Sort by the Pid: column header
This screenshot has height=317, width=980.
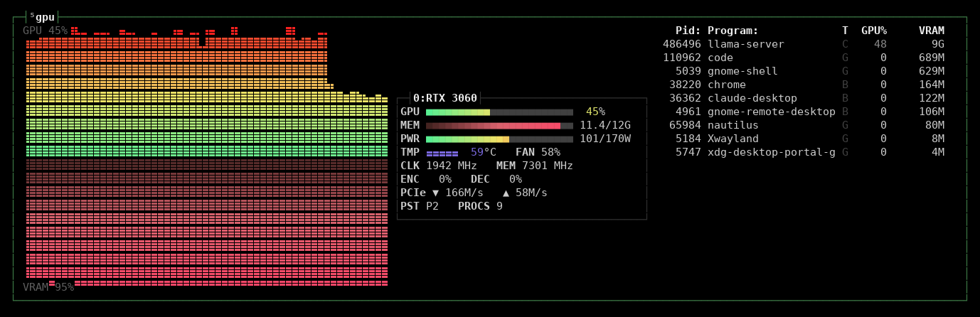pos(688,31)
